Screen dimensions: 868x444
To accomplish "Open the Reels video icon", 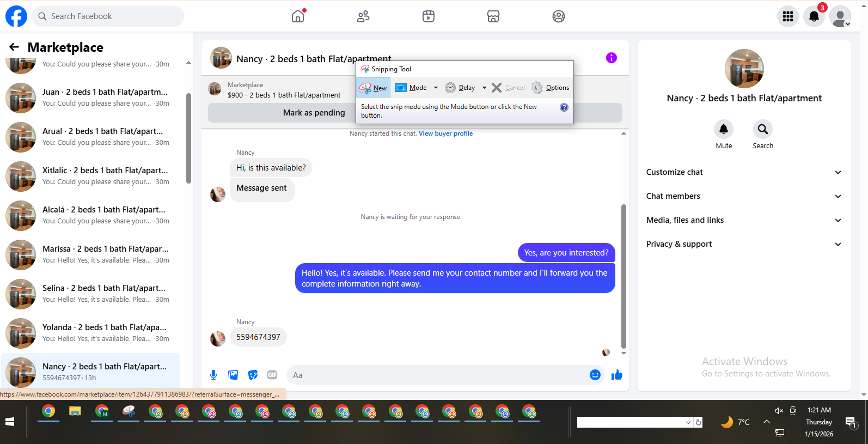I will [429, 16].
